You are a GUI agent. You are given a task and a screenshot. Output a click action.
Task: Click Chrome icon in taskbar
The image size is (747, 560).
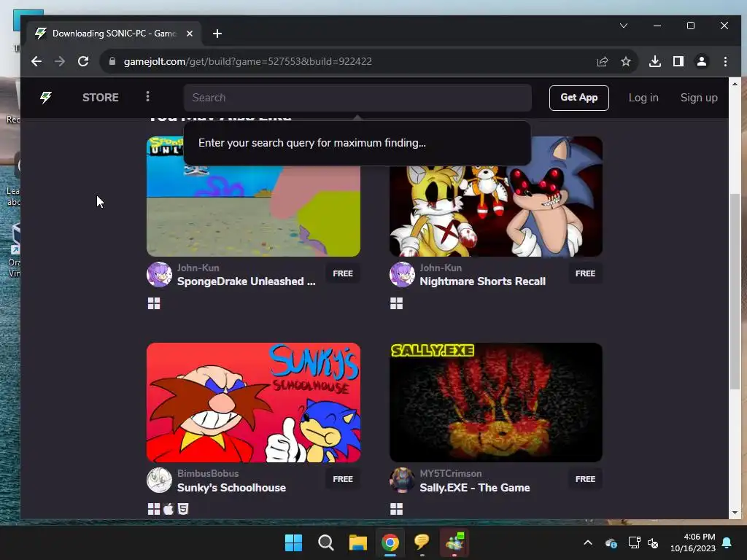tap(390, 542)
